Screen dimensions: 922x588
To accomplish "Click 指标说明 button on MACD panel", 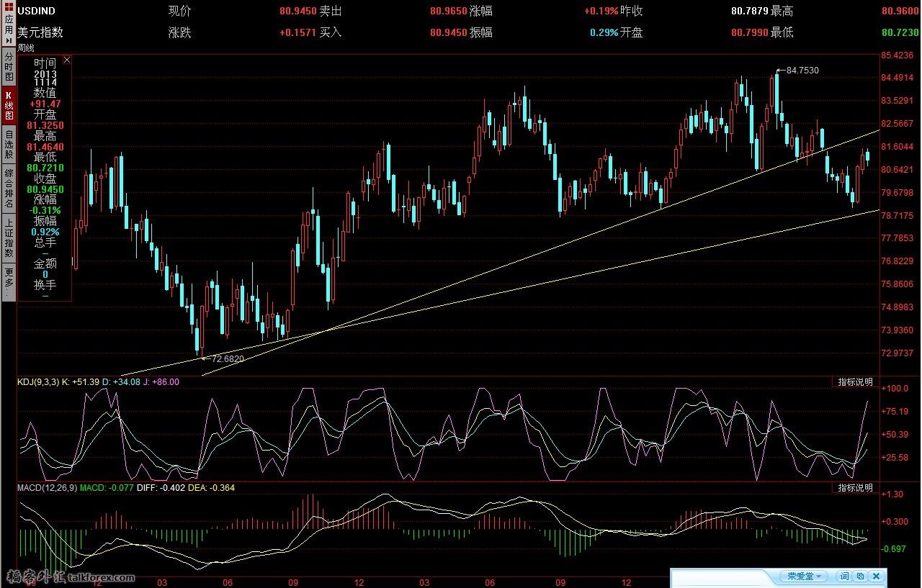I will coord(855,488).
